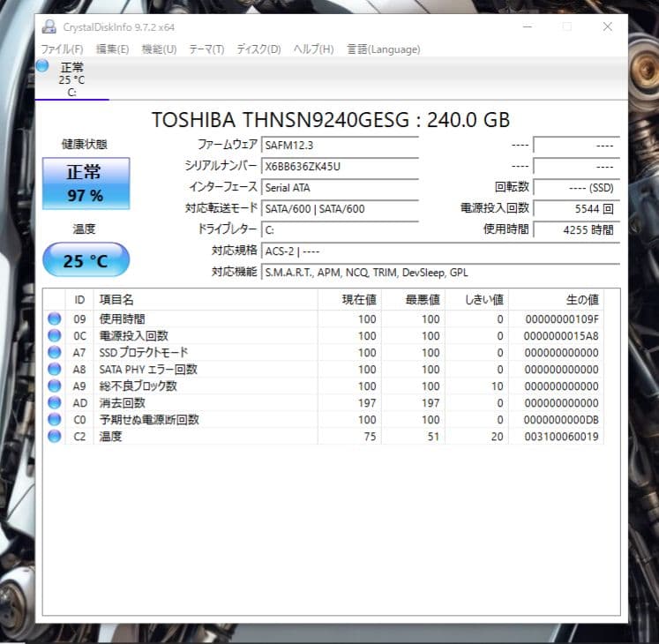Select the 電源投入回数 attribute name in table

[133, 336]
